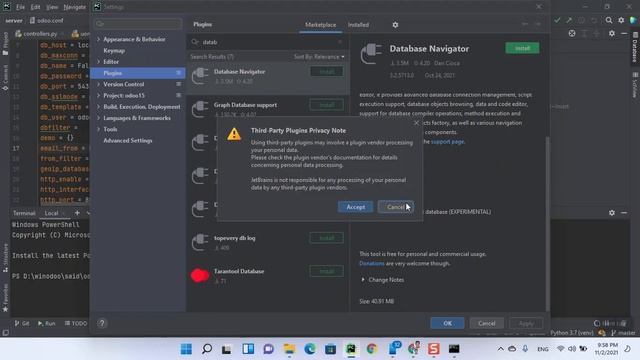Switch to the Marketplace tab
640x360 pixels.
pos(320,25)
